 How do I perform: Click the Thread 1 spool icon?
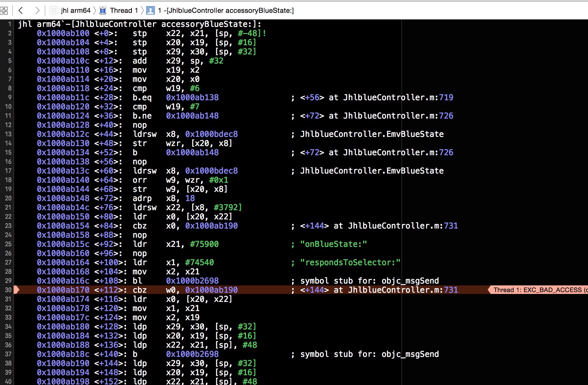pos(103,11)
